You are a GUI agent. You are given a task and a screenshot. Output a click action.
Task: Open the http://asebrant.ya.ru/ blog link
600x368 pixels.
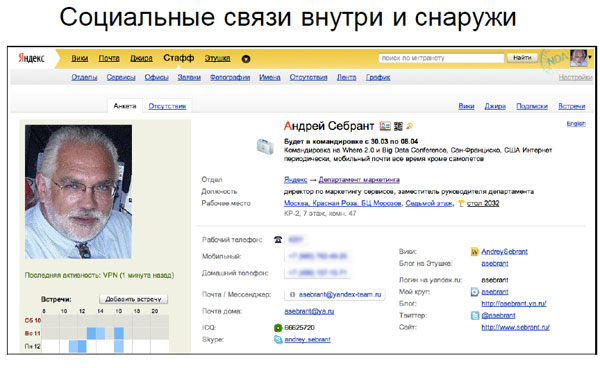click(514, 304)
